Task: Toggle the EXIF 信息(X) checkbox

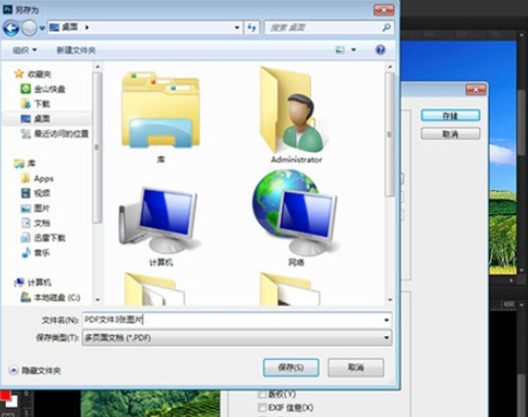Action: tap(262, 407)
